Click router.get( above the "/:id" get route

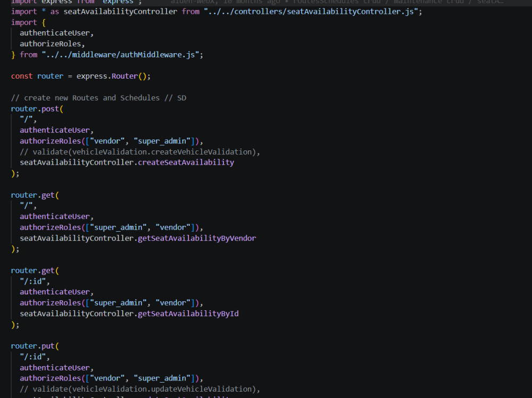[35, 270]
